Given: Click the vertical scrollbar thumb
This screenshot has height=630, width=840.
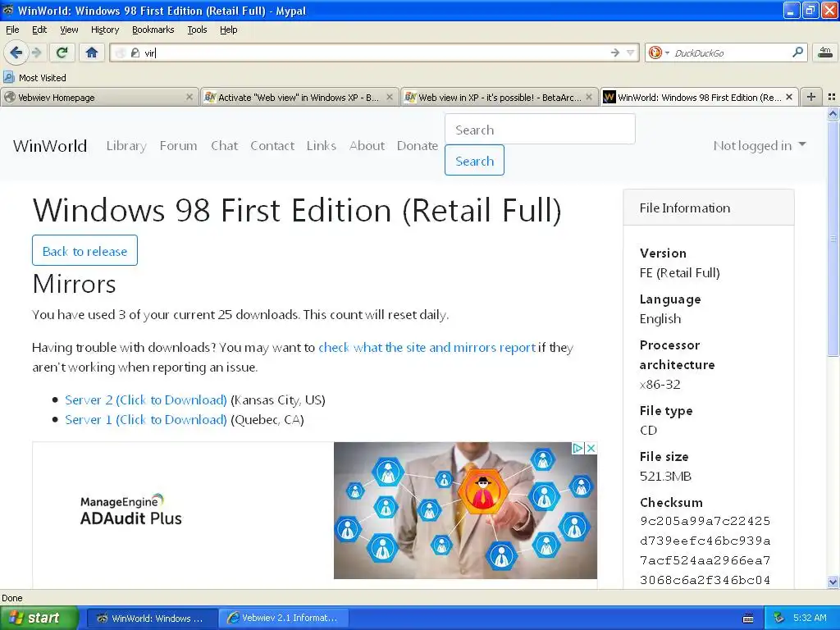Looking at the screenshot, I should tap(833, 239).
